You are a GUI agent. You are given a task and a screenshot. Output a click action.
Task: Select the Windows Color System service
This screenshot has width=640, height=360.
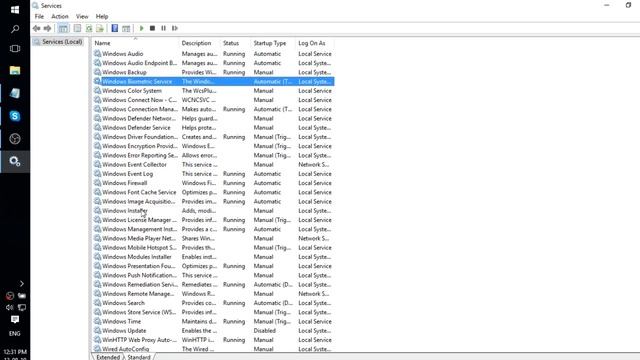pyautogui.click(x=213, y=91)
